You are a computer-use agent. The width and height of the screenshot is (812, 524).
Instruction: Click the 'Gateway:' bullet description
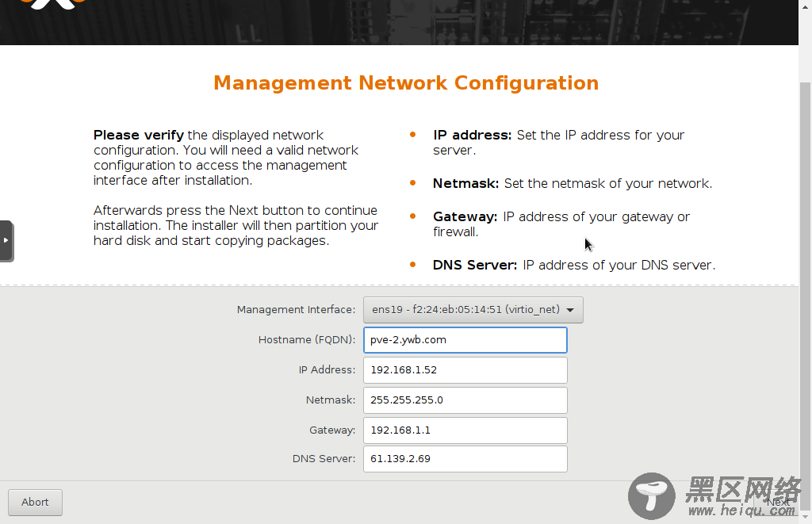561,224
